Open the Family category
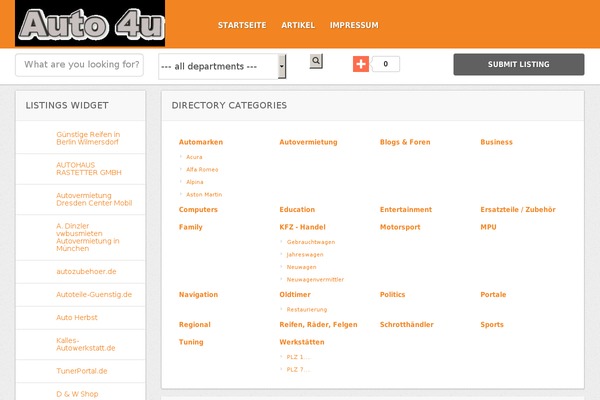 (x=190, y=227)
